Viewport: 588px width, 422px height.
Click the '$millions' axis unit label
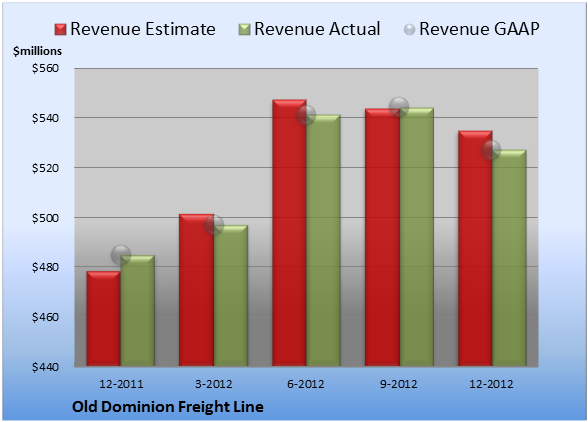[x=38, y=51]
